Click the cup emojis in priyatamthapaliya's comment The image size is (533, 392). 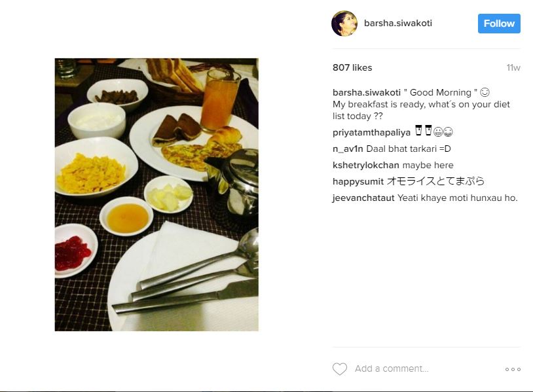[423, 130]
